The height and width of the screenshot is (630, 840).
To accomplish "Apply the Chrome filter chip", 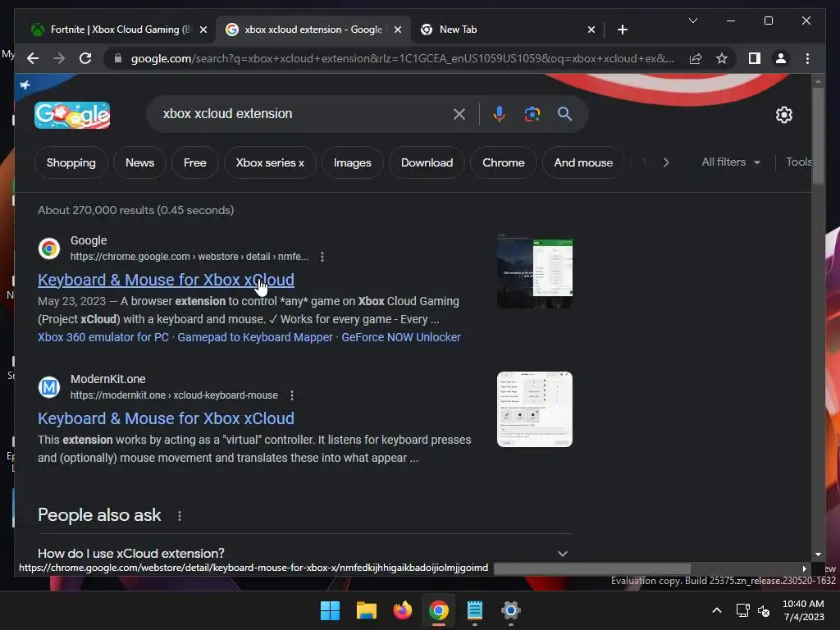I will [x=504, y=162].
